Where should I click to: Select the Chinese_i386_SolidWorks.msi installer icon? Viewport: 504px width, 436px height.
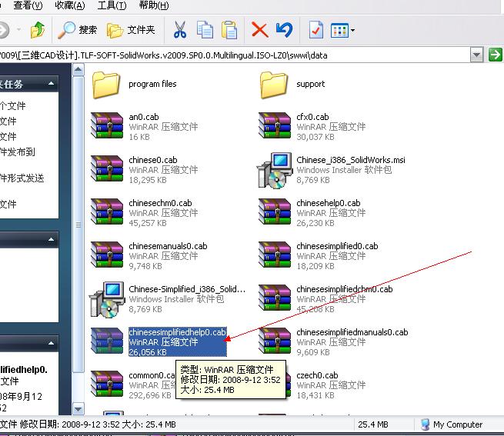[274, 170]
